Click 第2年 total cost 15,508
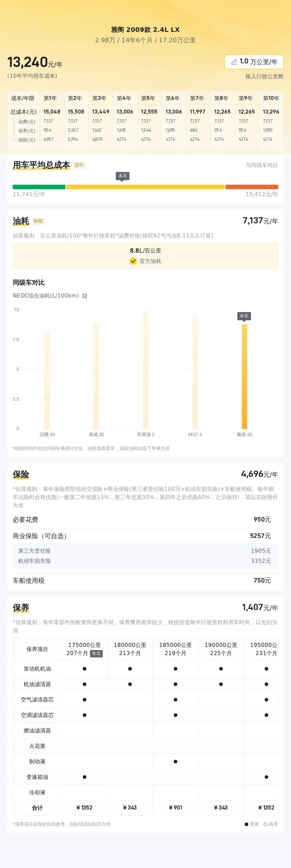Image resolution: width=291 pixels, height=868 pixels. click(x=76, y=111)
